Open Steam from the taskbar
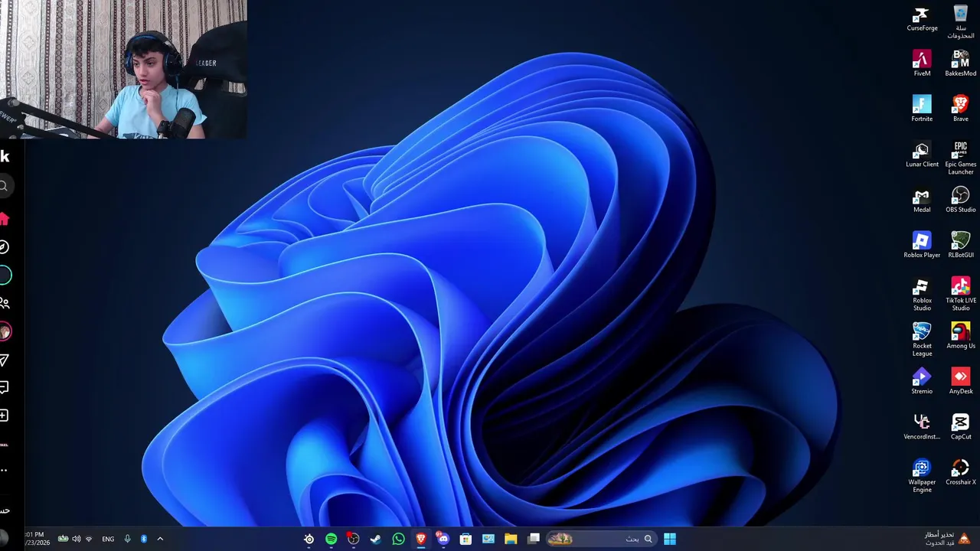The image size is (980, 551). 376,539
